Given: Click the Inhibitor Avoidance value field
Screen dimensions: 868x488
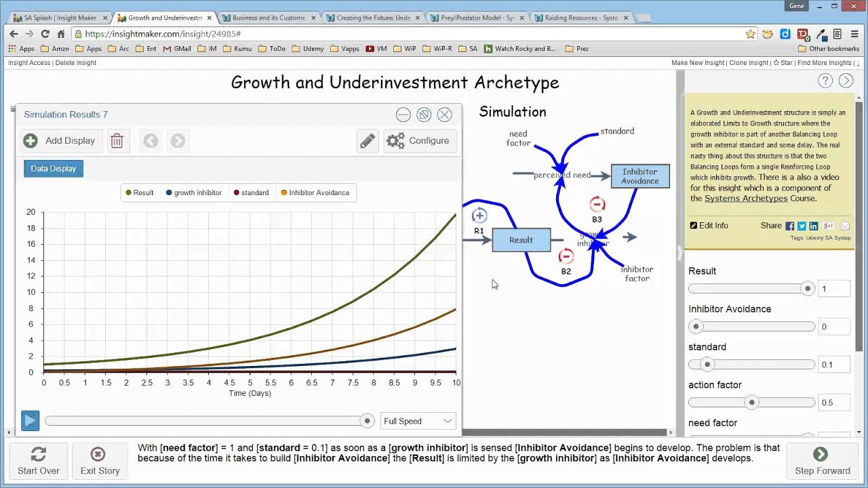Looking at the screenshot, I should [x=833, y=327].
